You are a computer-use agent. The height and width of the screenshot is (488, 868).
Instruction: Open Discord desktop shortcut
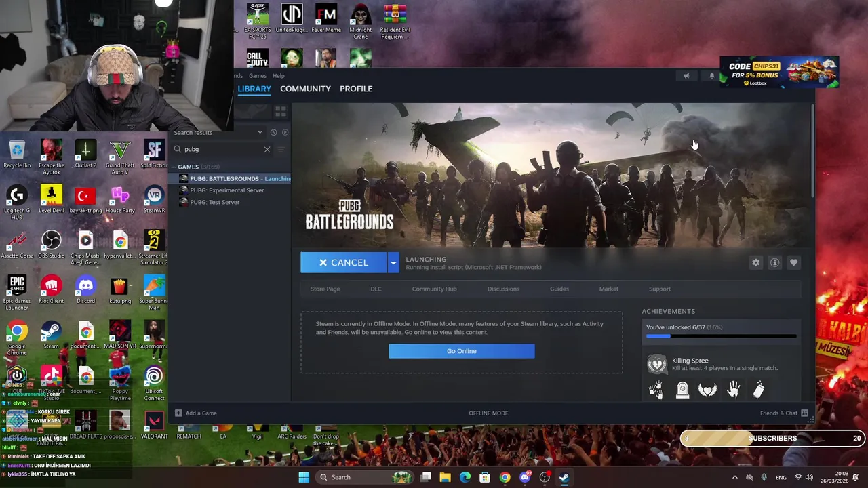85,289
